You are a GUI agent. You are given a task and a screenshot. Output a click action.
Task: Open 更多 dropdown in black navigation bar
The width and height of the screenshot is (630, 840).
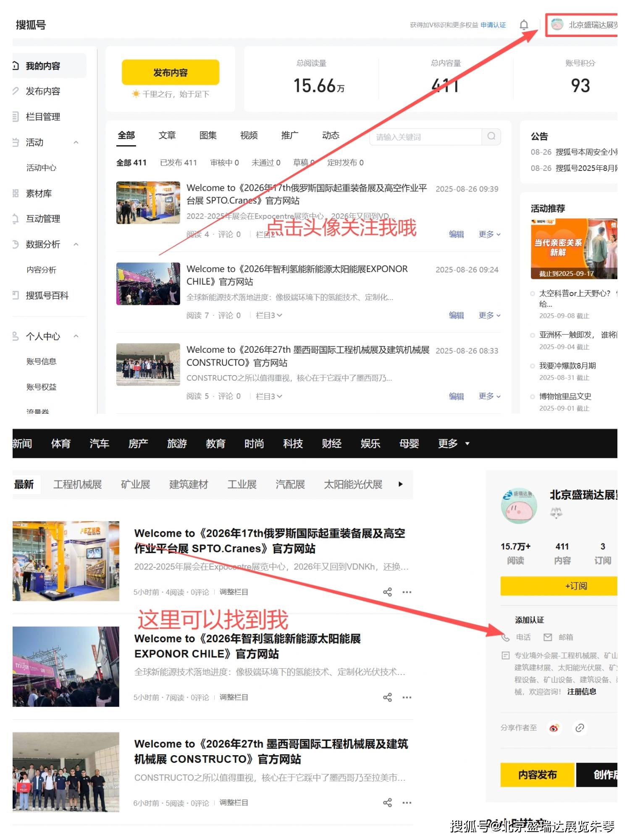pyautogui.click(x=453, y=444)
